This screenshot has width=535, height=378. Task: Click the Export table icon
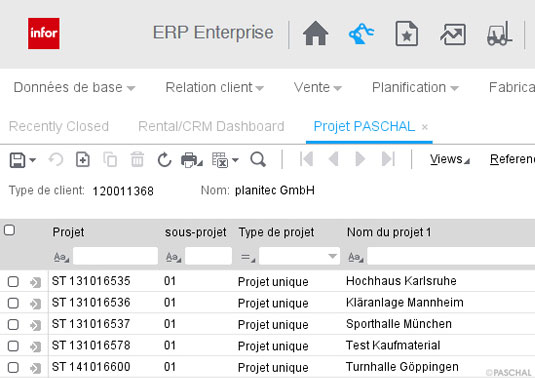220,160
